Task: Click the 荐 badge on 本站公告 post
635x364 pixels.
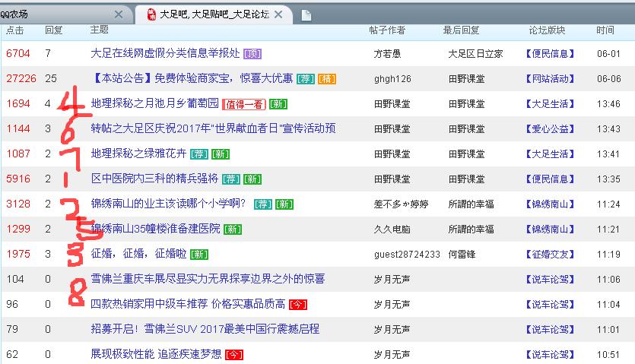Action: [306, 79]
